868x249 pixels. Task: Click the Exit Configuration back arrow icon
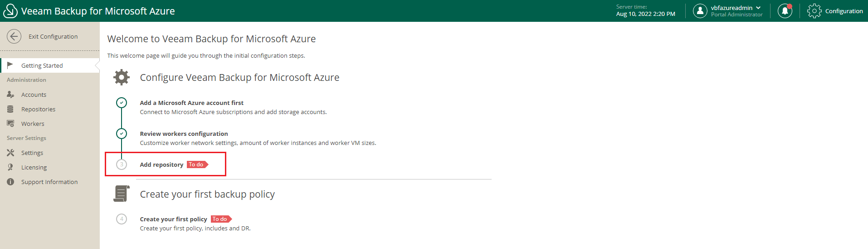14,36
